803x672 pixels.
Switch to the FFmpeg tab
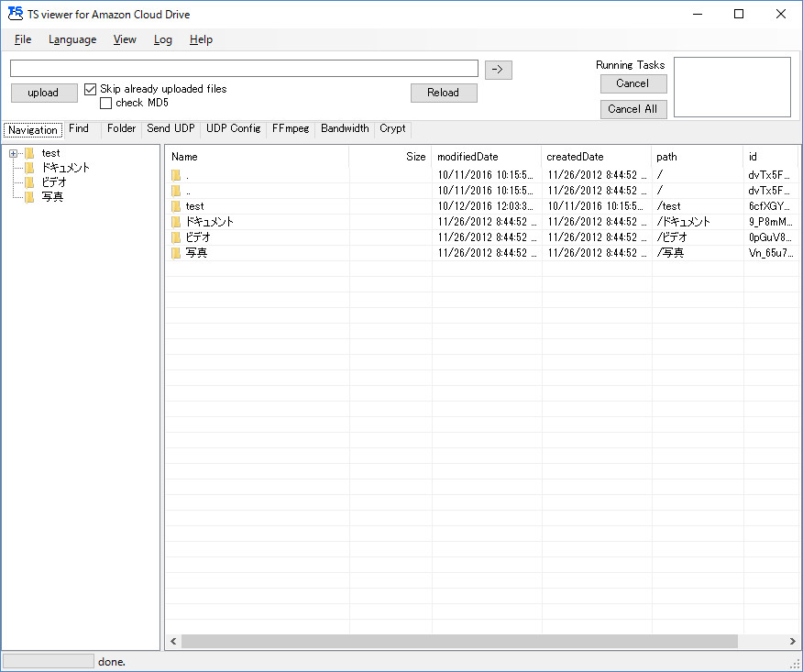pyautogui.click(x=291, y=129)
